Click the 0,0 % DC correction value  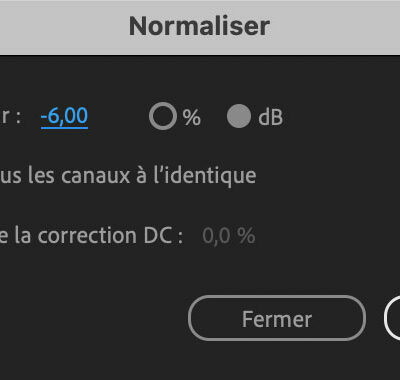pyautogui.click(x=229, y=236)
